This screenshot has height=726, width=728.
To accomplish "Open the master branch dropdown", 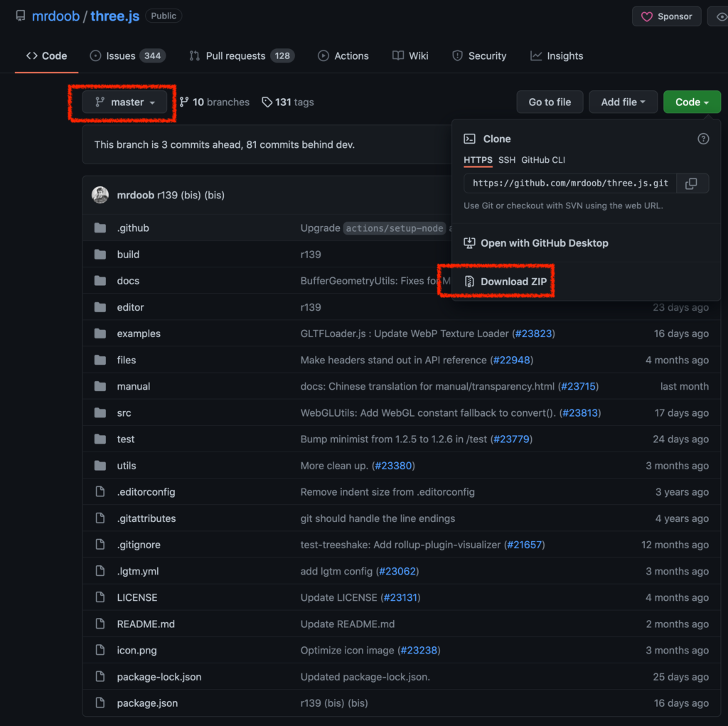I will (124, 102).
